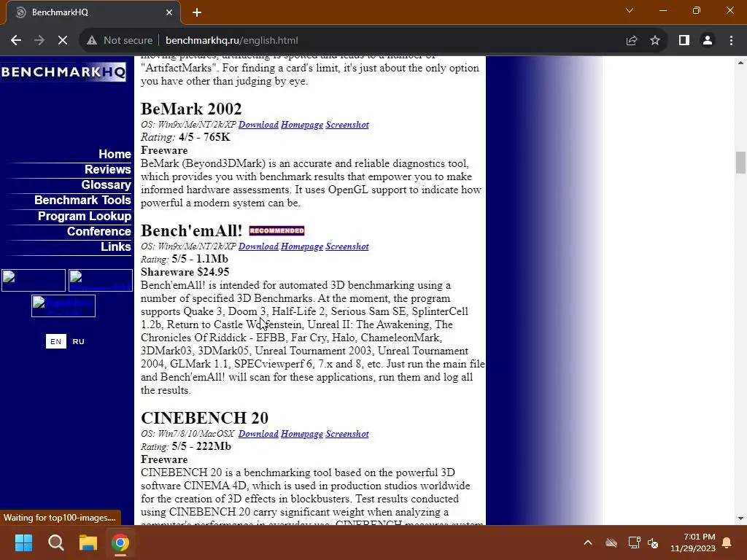The height and width of the screenshot is (560, 747).
Task: Open a new tab with the plus button
Action: pos(197,12)
